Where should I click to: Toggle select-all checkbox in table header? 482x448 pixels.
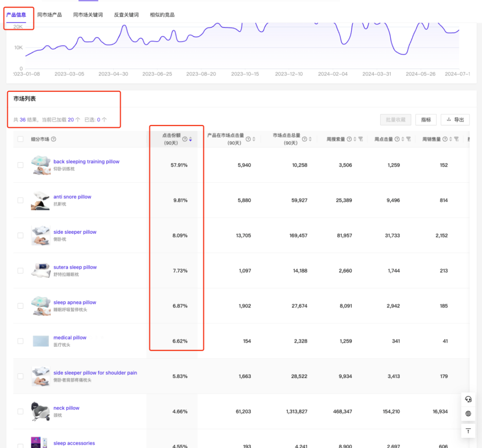click(20, 139)
